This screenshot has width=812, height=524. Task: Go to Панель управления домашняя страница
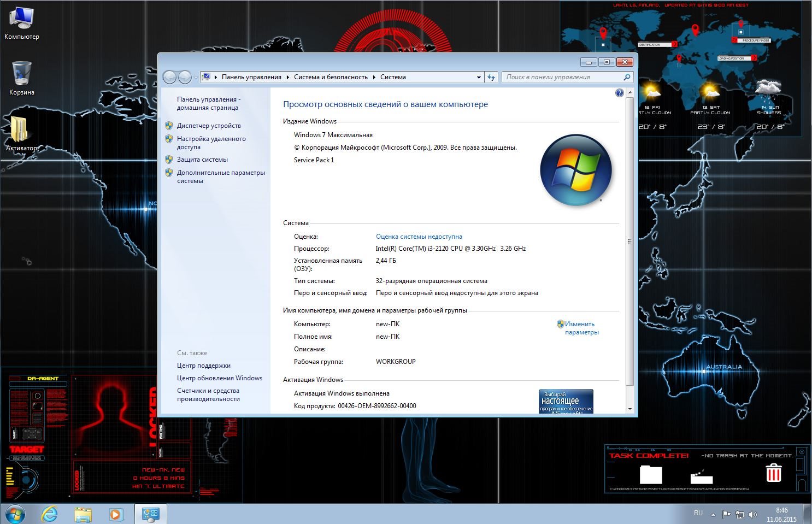click(208, 103)
